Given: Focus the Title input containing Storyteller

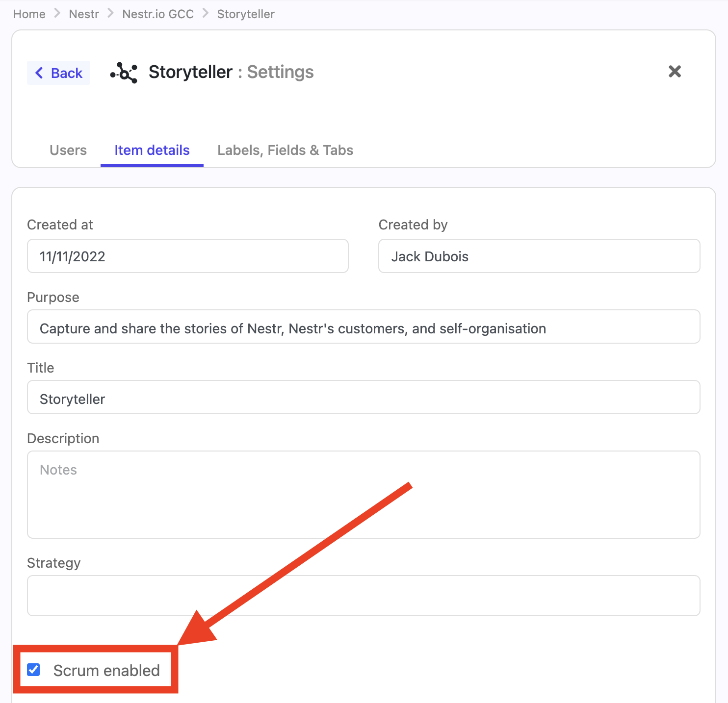Looking at the screenshot, I should tap(364, 397).
